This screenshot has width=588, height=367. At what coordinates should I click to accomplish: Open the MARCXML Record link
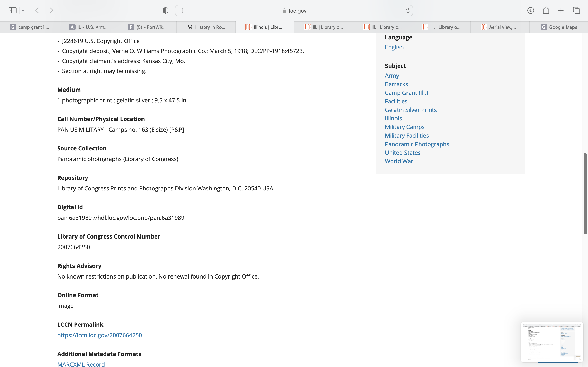81,364
